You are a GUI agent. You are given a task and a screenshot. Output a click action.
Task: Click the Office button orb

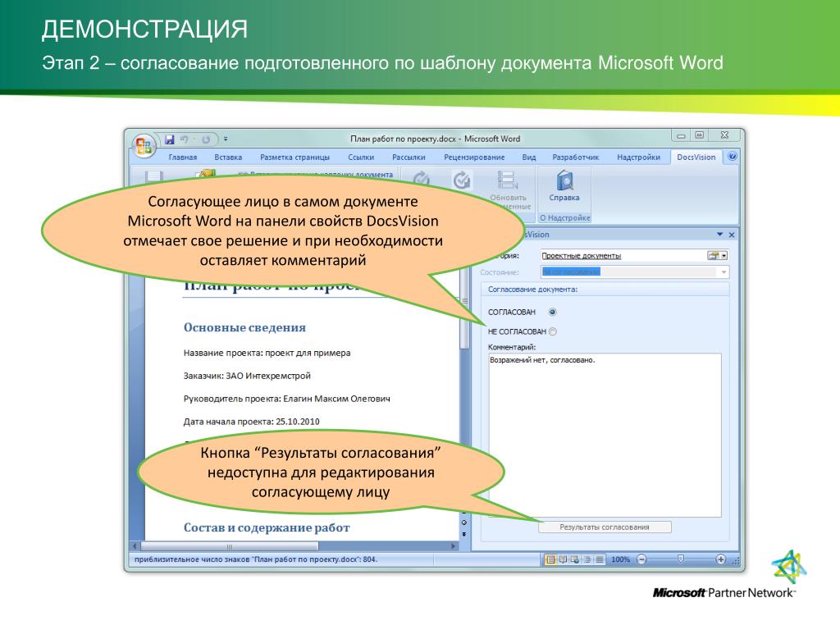tap(144, 145)
